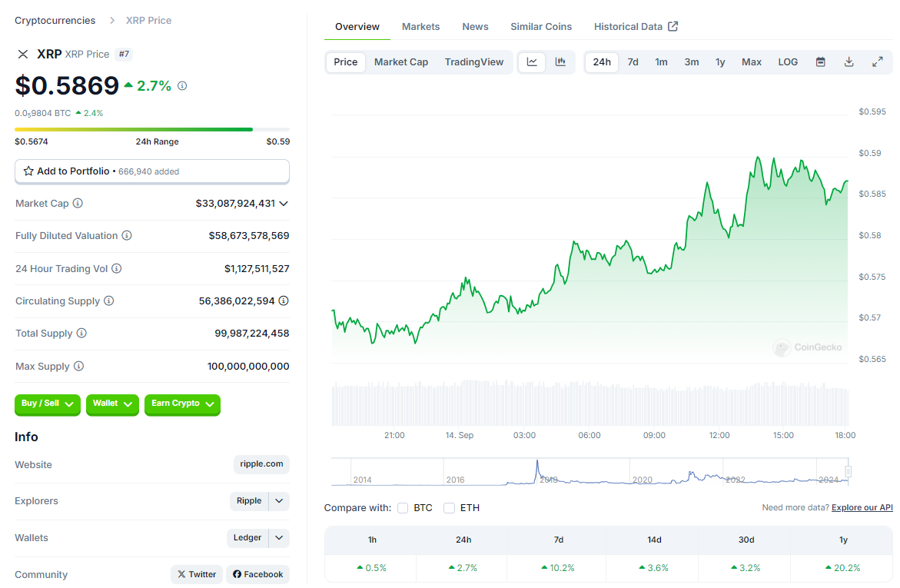Viewport: 900px width, 588px height.
Task: Open Ledger wallet link
Action: pyautogui.click(x=247, y=537)
